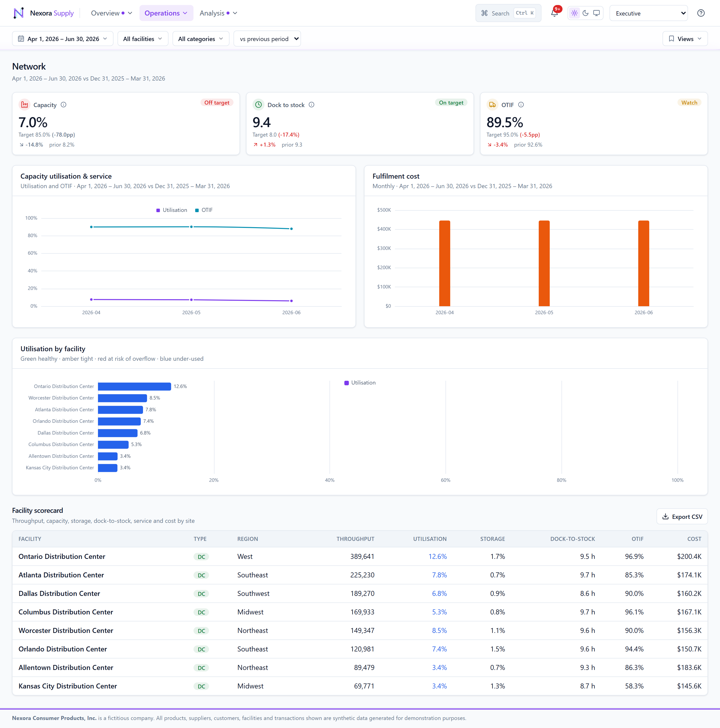Switch to light theme mode
The width and height of the screenshot is (720, 728).
574,13
